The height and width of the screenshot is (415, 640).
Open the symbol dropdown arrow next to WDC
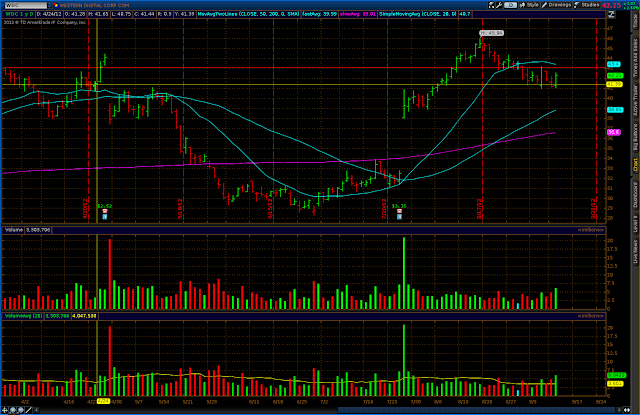pos(50,5)
